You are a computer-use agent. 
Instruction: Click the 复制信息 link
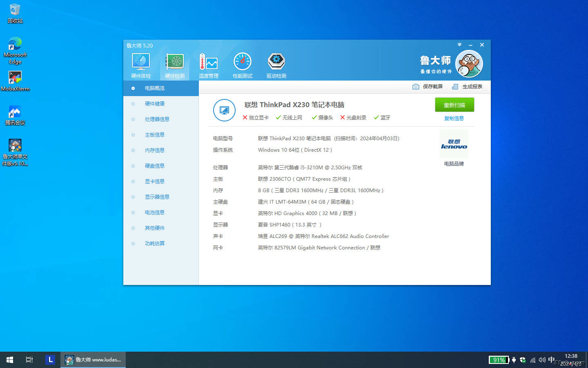tap(454, 119)
